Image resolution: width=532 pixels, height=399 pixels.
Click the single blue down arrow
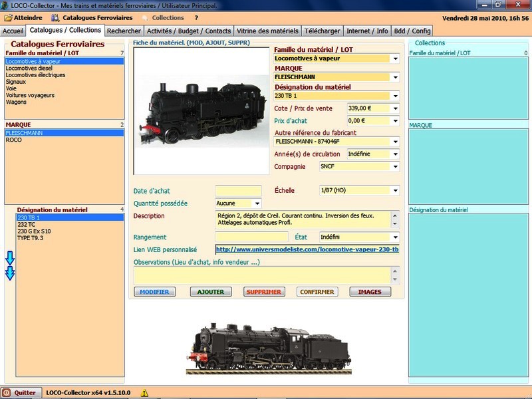[x=10, y=258]
